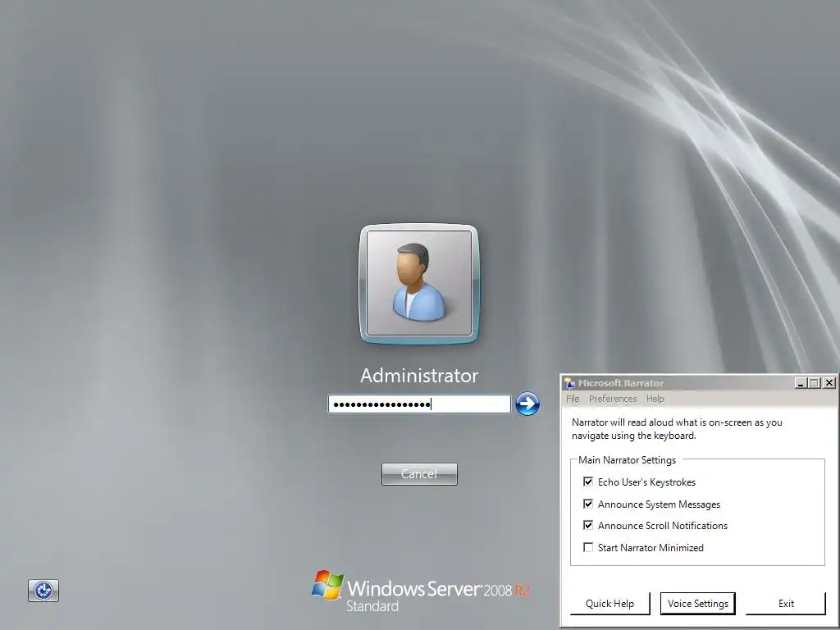
Task: Open the Narrator Help menu
Action: pos(655,399)
